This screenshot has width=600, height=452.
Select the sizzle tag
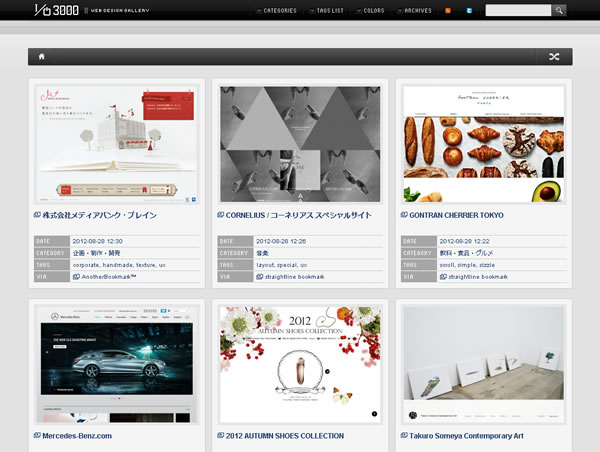(x=487, y=265)
